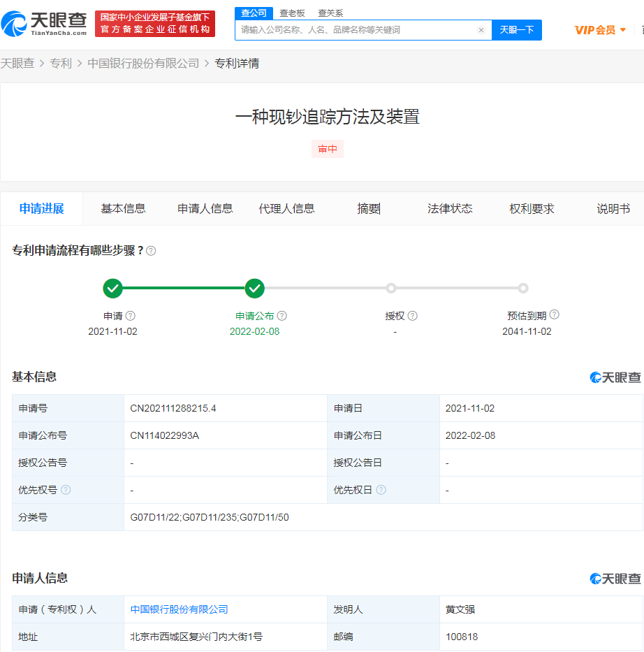The height and width of the screenshot is (652, 644).
Task: Click 天眼查 watermark icon beside 申请人信息
Action: pyautogui.click(x=594, y=579)
